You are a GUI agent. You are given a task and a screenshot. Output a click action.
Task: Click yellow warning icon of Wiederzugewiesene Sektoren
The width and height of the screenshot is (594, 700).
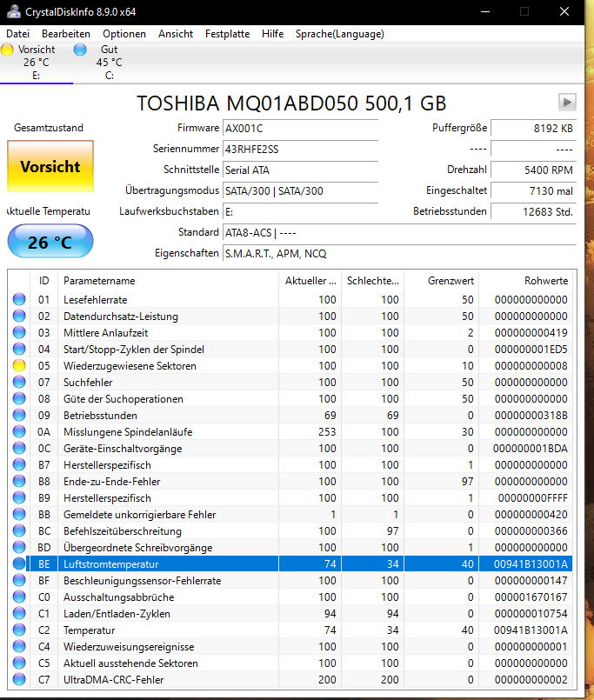(x=19, y=365)
